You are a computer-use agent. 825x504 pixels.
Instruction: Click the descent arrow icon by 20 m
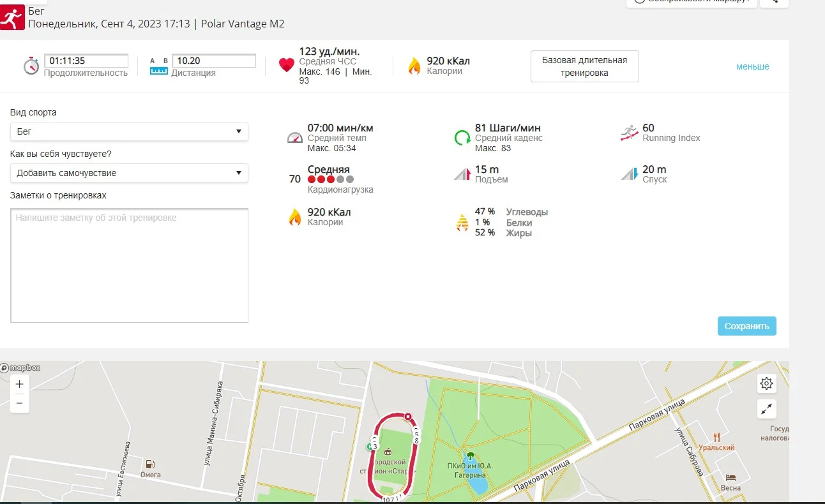click(630, 174)
